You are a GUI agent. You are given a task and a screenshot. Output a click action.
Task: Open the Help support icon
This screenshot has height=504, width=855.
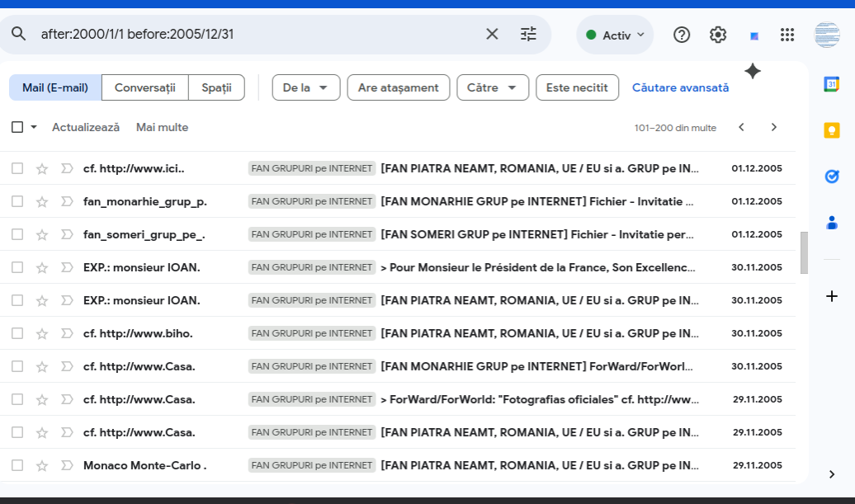pyautogui.click(x=682, y=35)
